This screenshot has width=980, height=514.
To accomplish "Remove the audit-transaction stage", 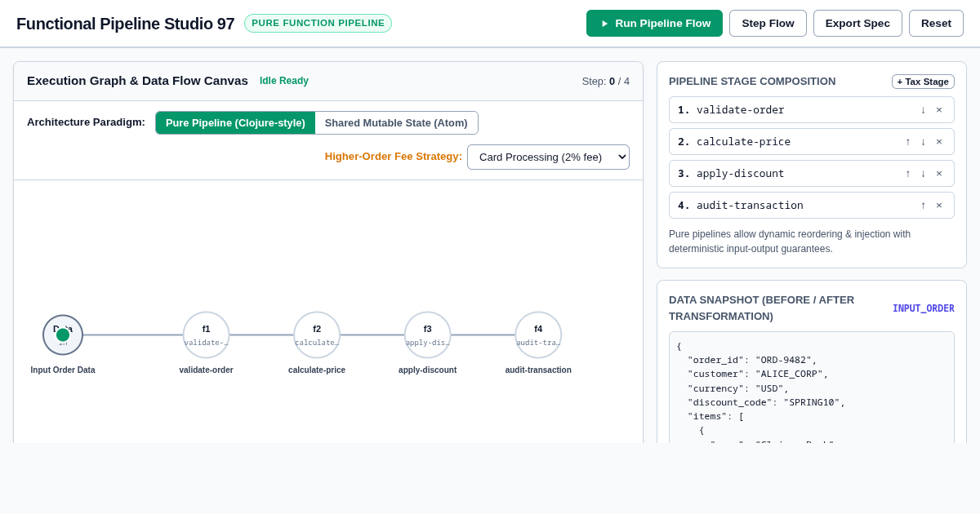I will 939,206.
